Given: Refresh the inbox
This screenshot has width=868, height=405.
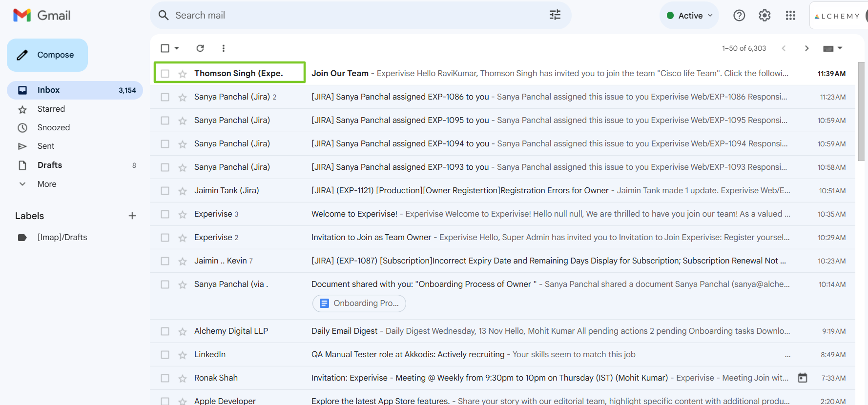Looking at the screenshot, I should click(200, 48).
